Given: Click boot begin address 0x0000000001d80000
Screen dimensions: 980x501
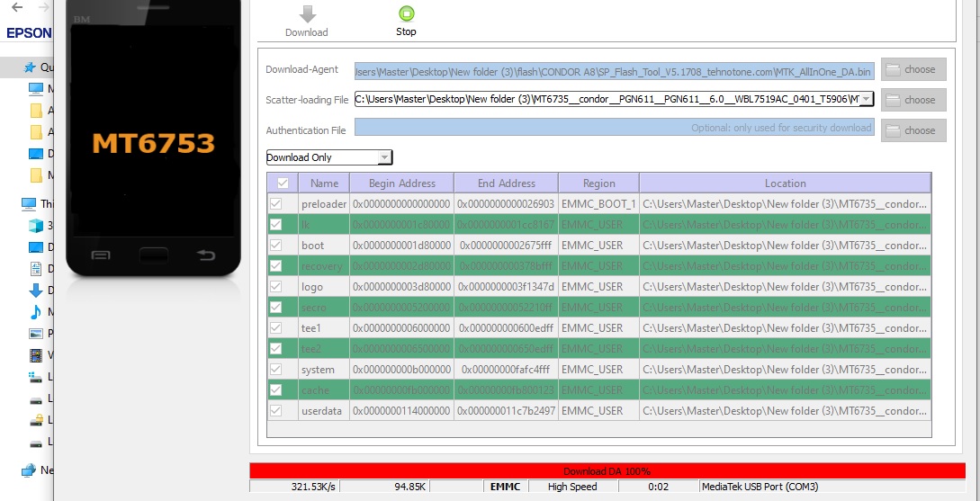Looking at the screenshot, I should click(402, 245).
